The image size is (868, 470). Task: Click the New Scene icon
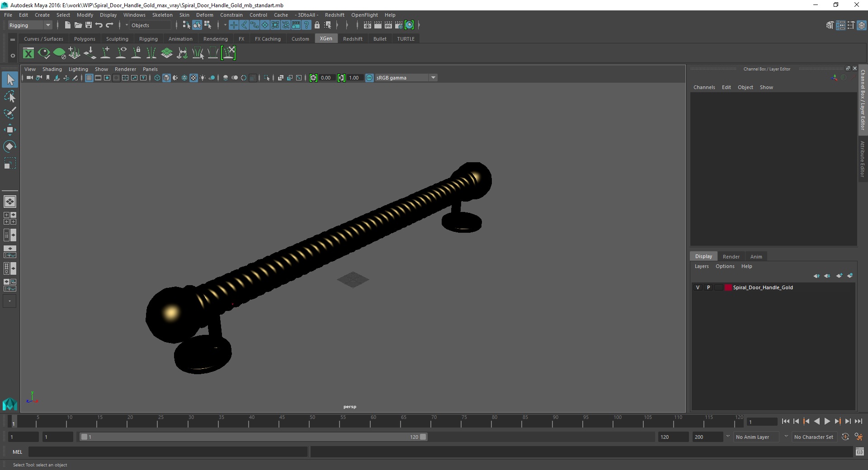click(67, 25)
